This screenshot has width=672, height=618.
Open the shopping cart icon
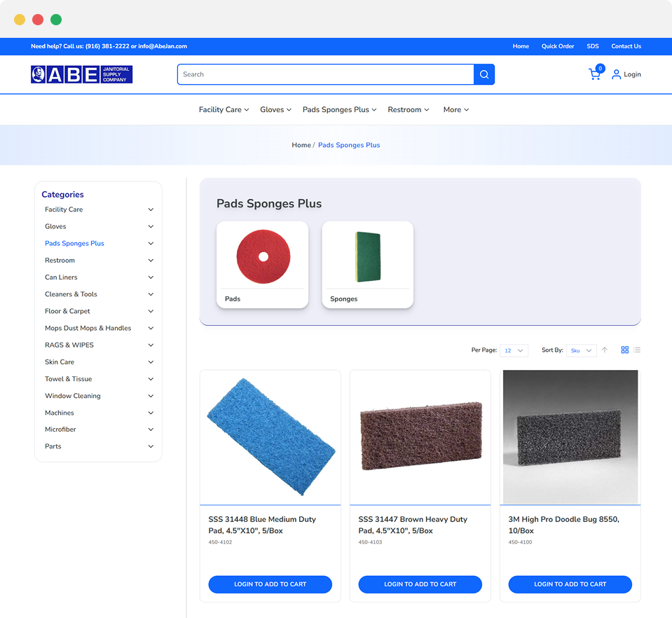(x=594, y=74)
